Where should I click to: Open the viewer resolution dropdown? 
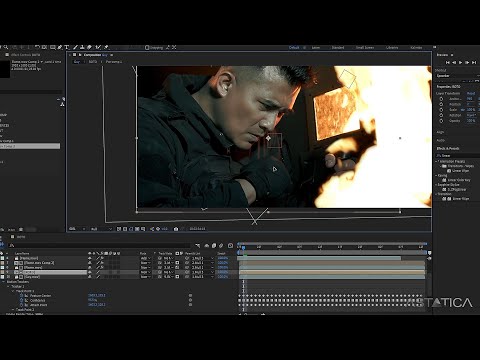[x=101, y=229]
